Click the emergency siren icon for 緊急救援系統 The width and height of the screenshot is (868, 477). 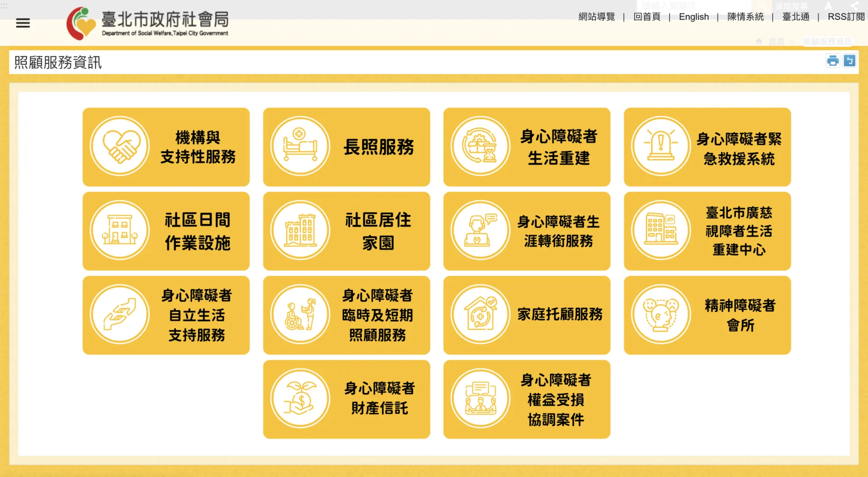(x=661, y=146)
